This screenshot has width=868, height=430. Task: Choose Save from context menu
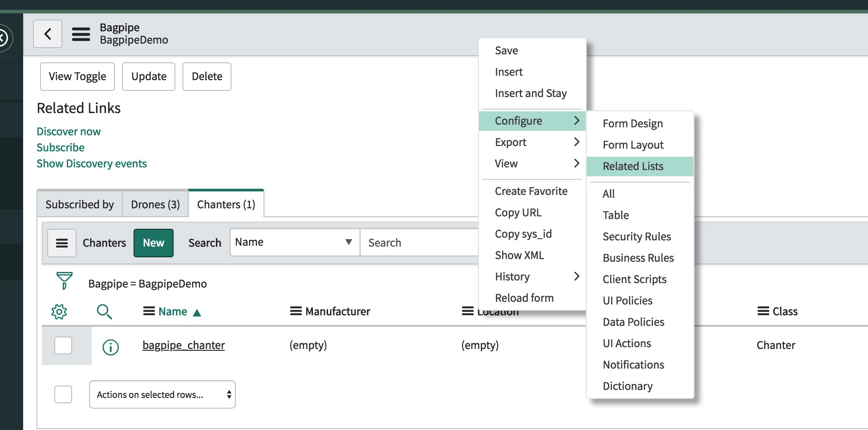pyautogui.click(x=532, y=50)
